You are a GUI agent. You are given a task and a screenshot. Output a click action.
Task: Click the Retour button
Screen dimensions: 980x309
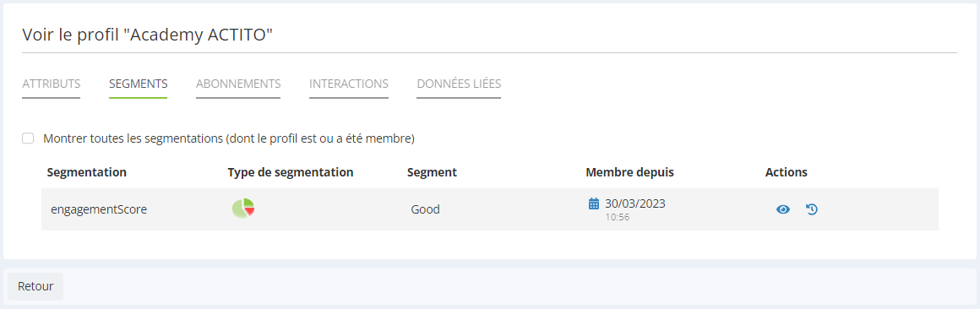(35, 286)
